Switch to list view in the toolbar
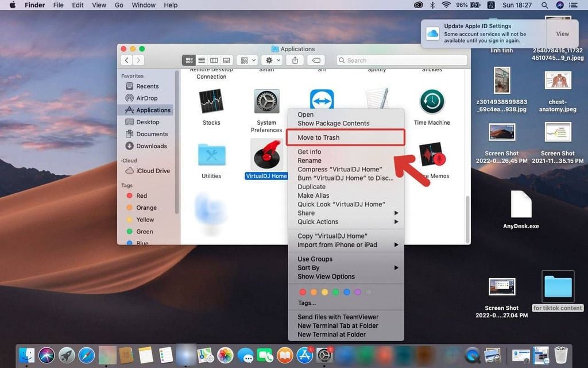This screenshot has width=588, height=368. pyautogui.click(x=202, y=60)
